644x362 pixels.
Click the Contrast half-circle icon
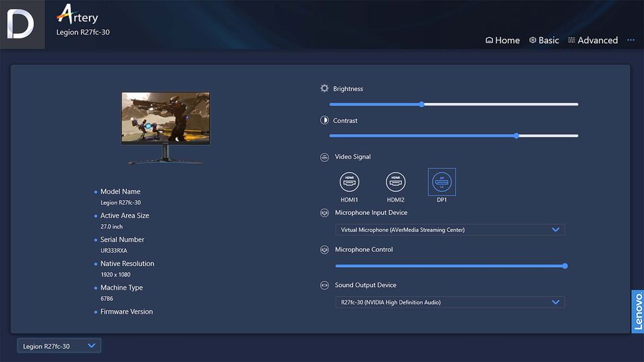point(325,121)
